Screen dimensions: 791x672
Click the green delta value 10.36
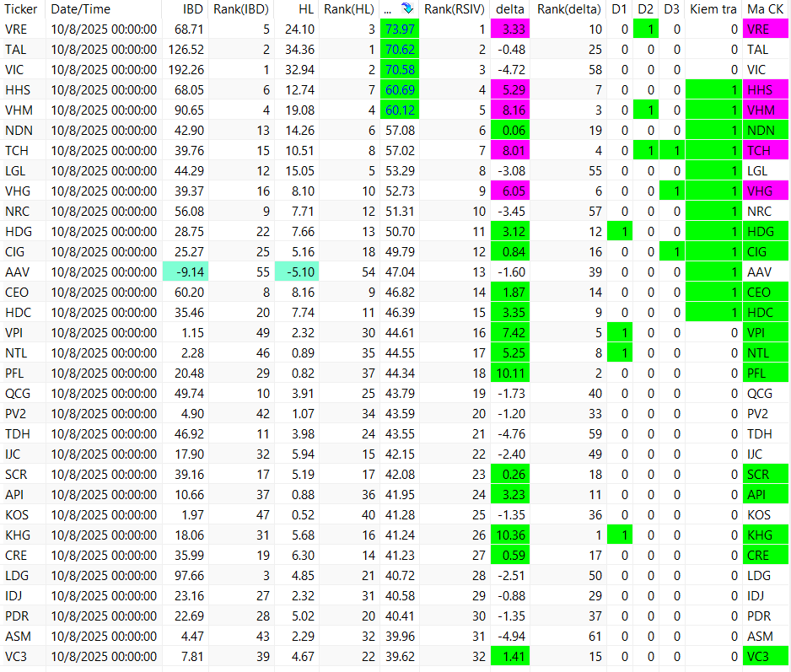point(510,535)
